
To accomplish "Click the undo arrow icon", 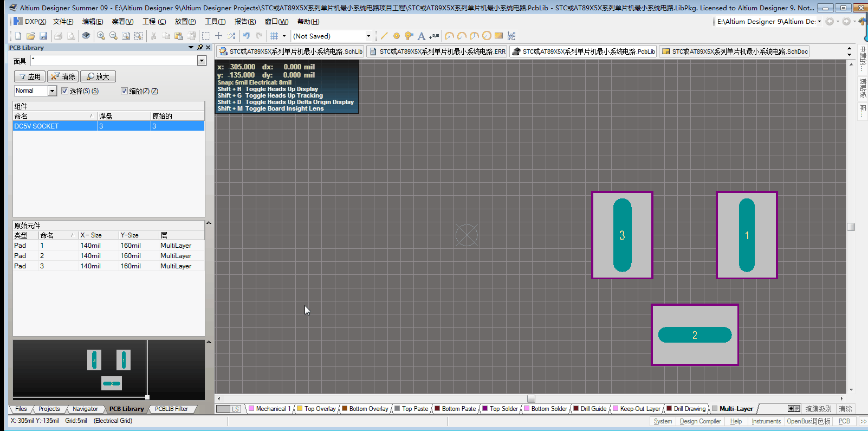I will [247, 36].
